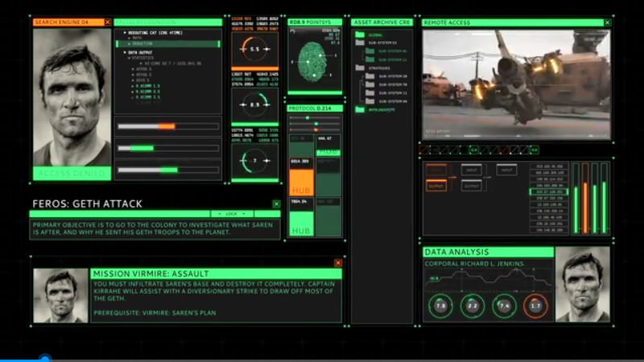Close the Remote Access panel
Screen dimensions: 644x362
coord(607,23)
